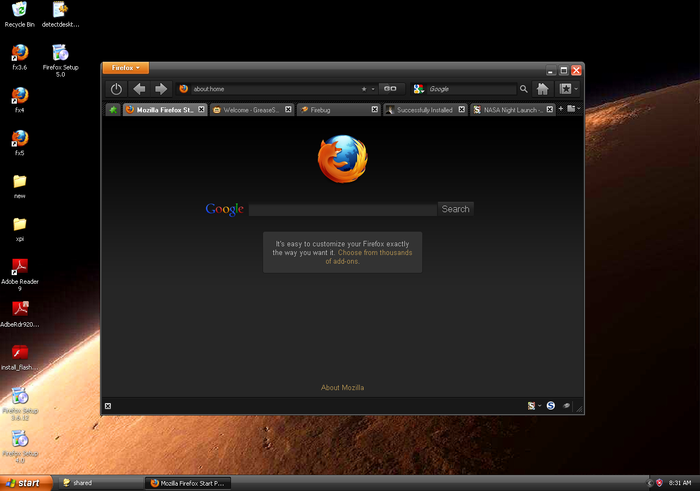Viewport: 700px width, 491px height.
Task: Select the fx5 Firefox shortcut
Action: (x=20, y=143)
